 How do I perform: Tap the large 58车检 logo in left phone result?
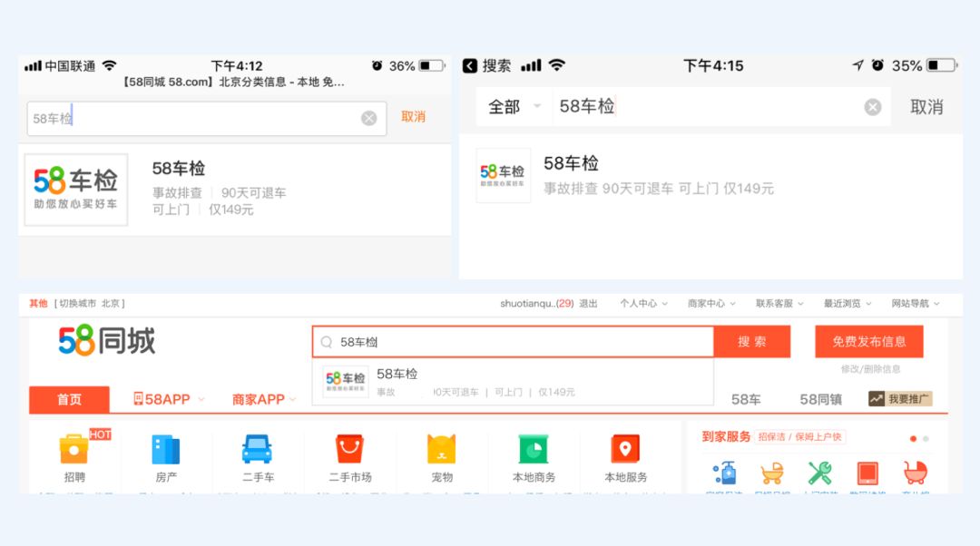pyautogui.click(x=75, y=190)
